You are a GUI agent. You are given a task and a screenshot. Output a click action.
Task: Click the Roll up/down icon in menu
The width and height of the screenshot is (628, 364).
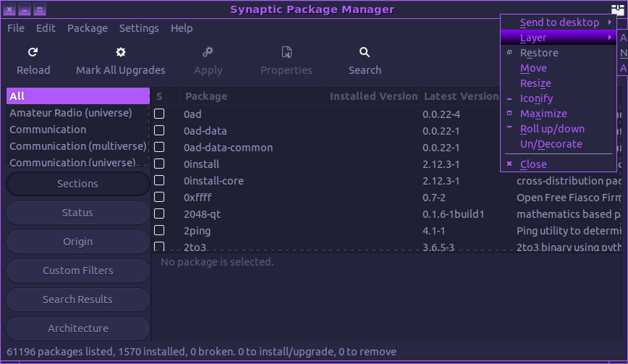[509, 127]
